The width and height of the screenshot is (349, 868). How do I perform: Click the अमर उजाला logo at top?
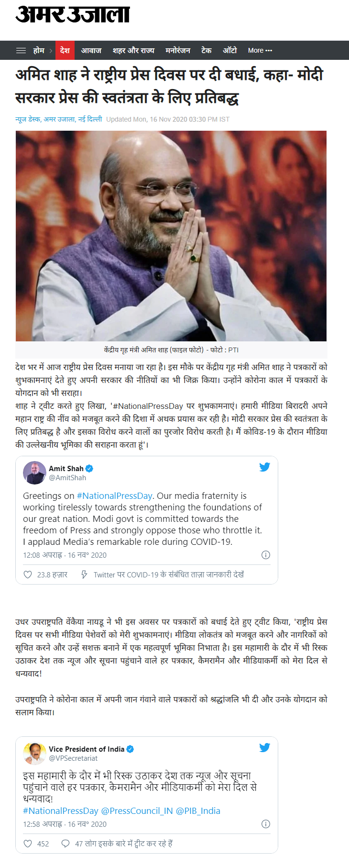coord(73,14)
